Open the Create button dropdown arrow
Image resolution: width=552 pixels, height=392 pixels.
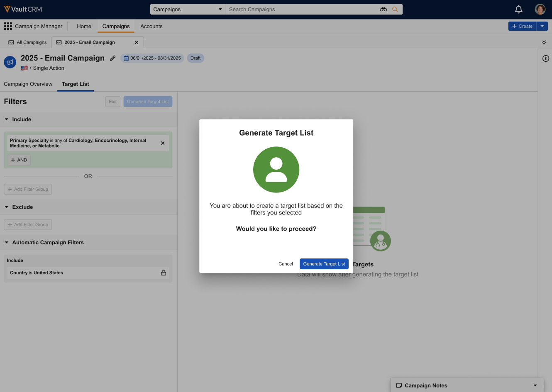pos(542,26)
